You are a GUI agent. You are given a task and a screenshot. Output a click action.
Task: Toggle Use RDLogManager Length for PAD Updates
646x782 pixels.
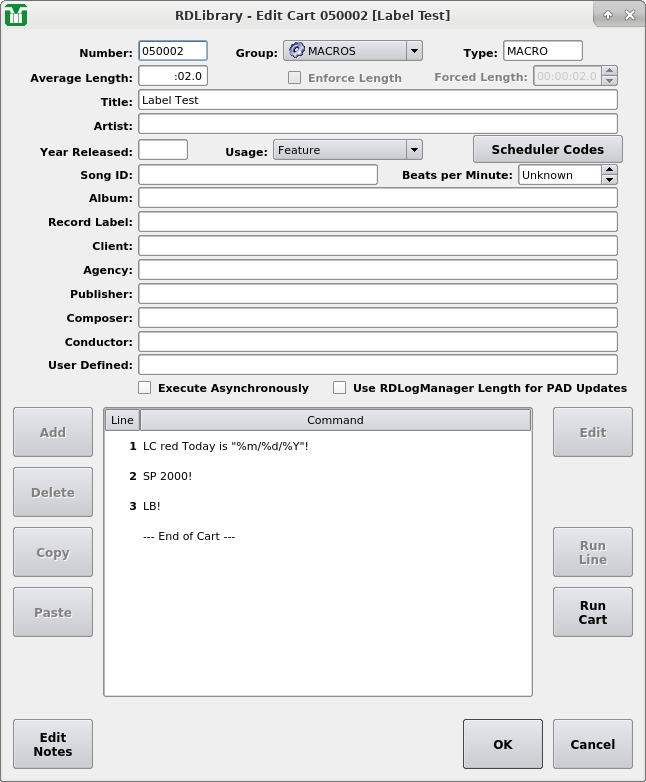(340, 388)
